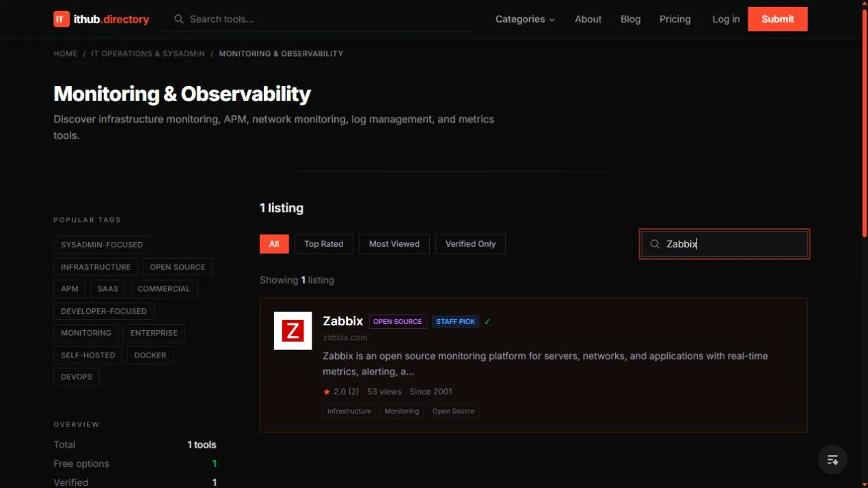This screenshot has height=488, width=868.
Task: Select the SAAS tag
Action: point(108,289)
